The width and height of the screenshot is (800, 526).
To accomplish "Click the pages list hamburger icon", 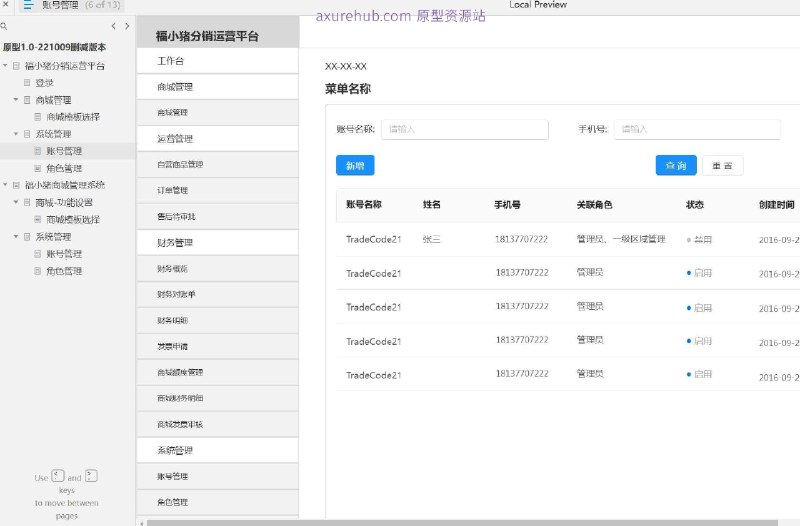I will 28,5.
